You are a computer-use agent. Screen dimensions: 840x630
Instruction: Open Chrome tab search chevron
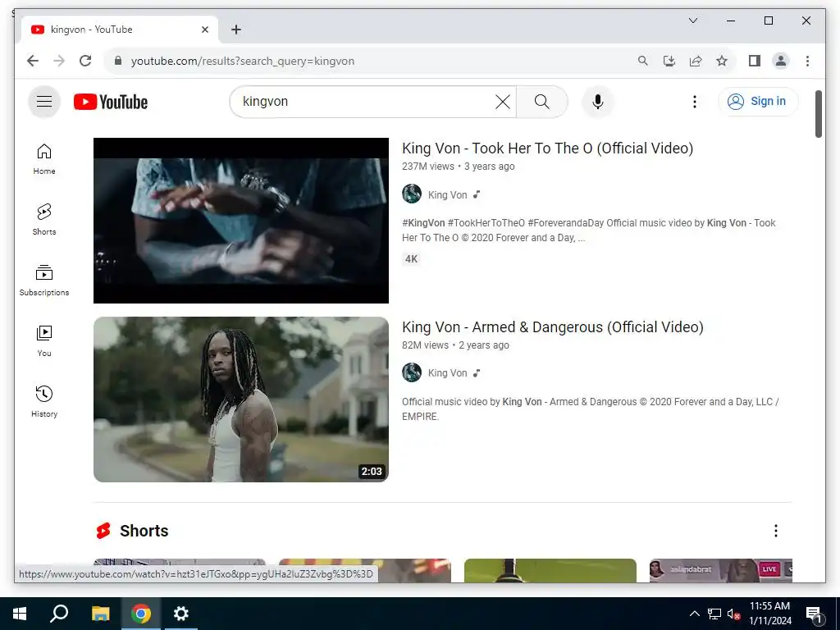tap(692, 21)
